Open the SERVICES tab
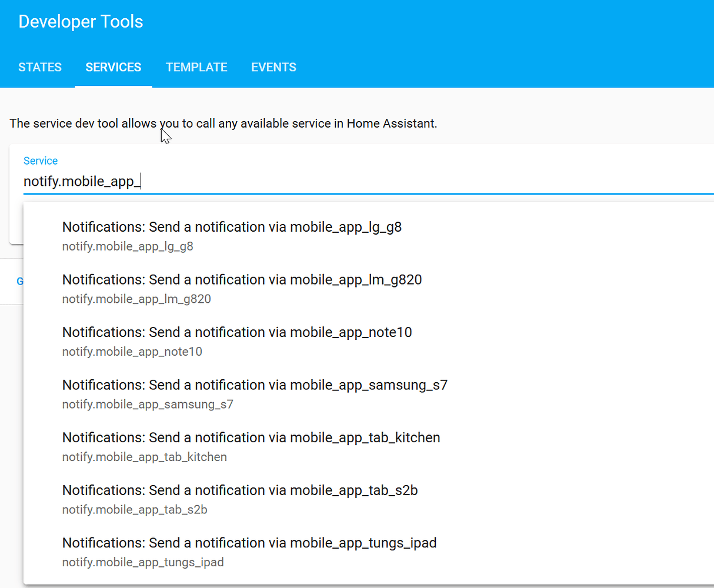Screen dimensions: 714x588 click(114, 67)
